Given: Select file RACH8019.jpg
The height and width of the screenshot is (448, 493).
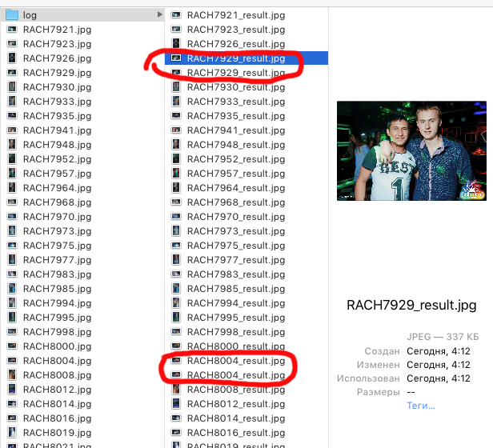Looking at the screenshot, I should tap(58, 433).
